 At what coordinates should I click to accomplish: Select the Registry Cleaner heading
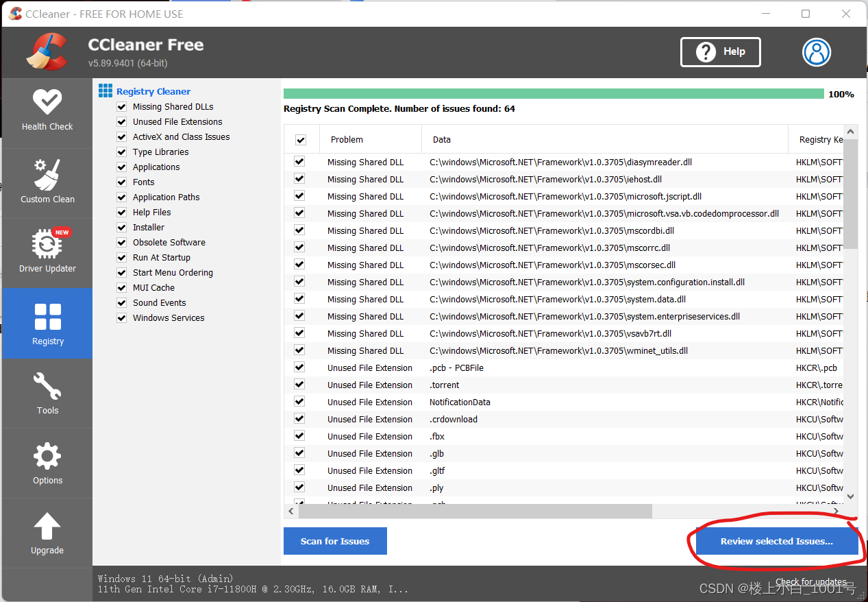pos(153,91)
